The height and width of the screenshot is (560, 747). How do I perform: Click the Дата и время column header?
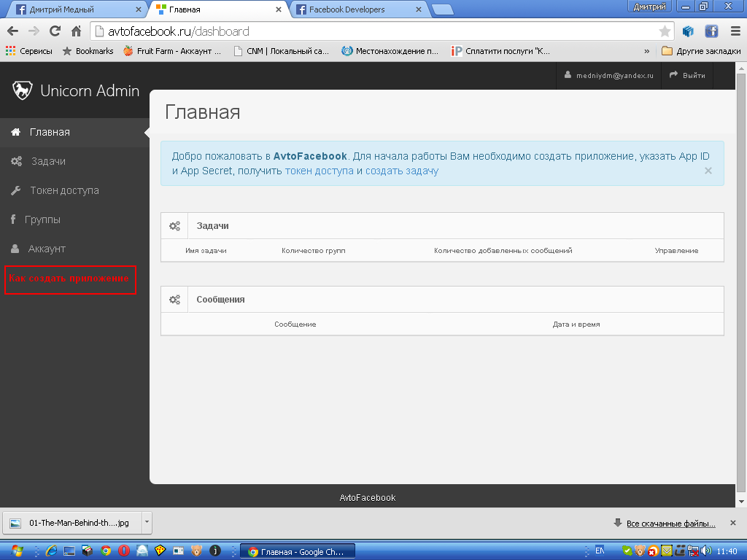tap(576, 324)
